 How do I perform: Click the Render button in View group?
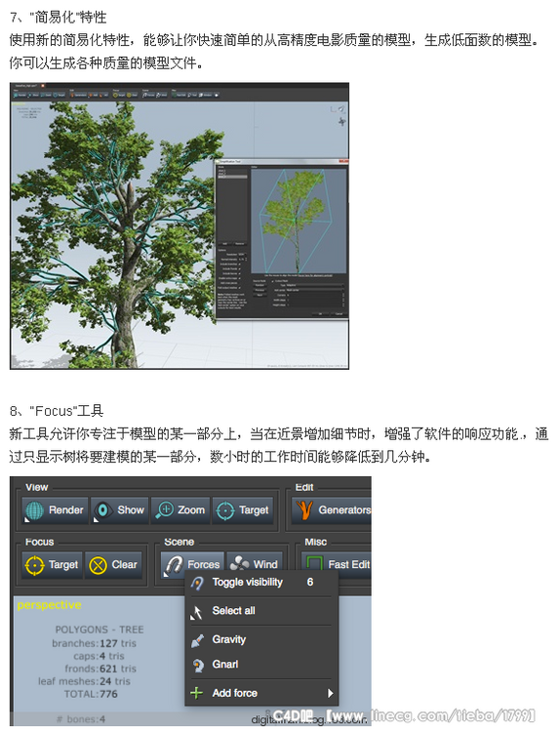[55, 510]
